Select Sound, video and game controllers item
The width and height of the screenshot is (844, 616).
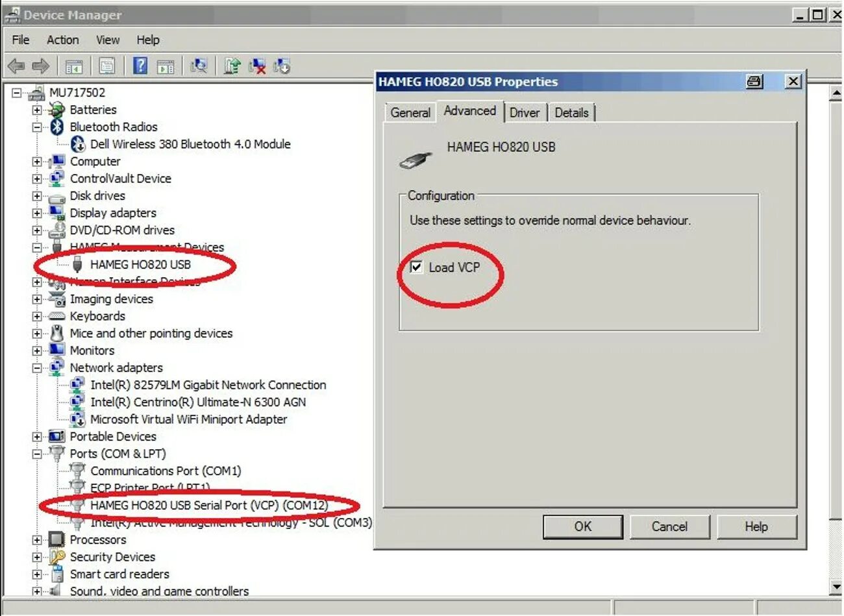[159, 591]
